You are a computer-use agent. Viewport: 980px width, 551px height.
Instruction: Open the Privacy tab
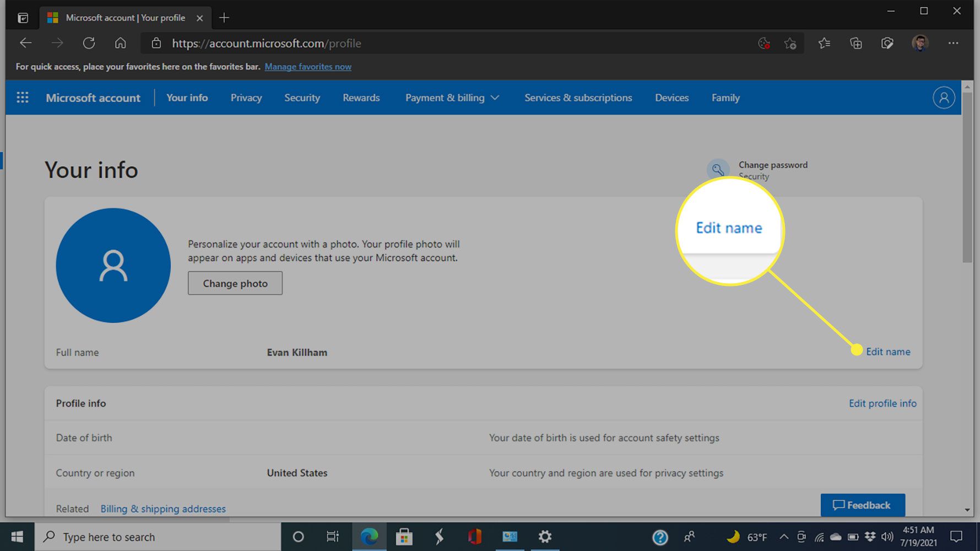(246, 98)
